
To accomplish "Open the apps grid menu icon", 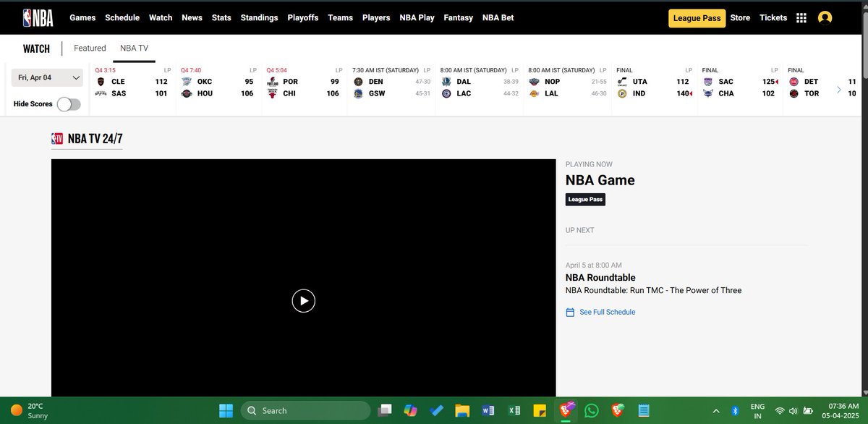I will click(x=801, y=18).
